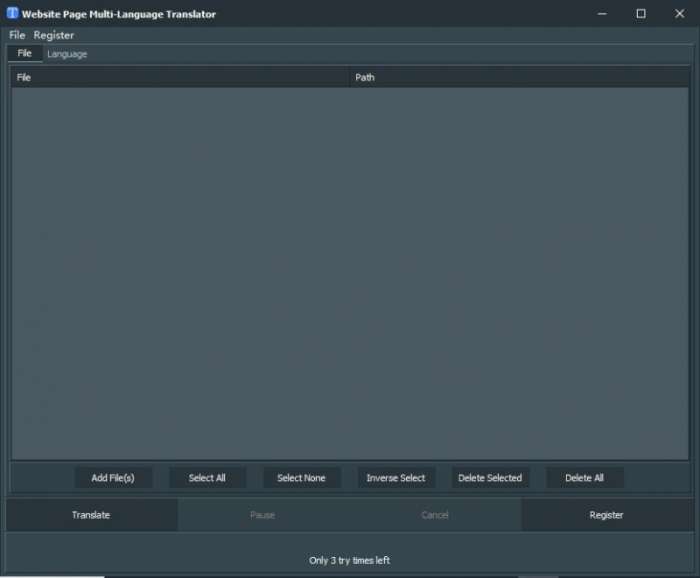Click the Website Page Translator app icon
Screen dimensions: 700x578
12,13
